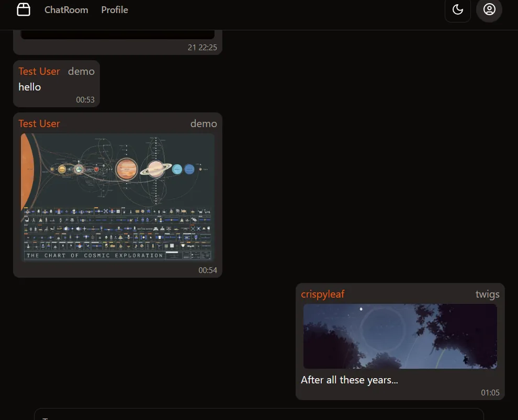518x420 pixels.
Task: Click Test User name on hello message
Action: coord(39,71)
